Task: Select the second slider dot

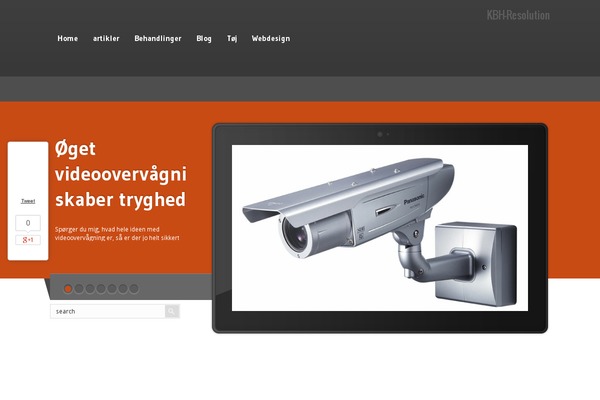Action: (x=79, y=289)
